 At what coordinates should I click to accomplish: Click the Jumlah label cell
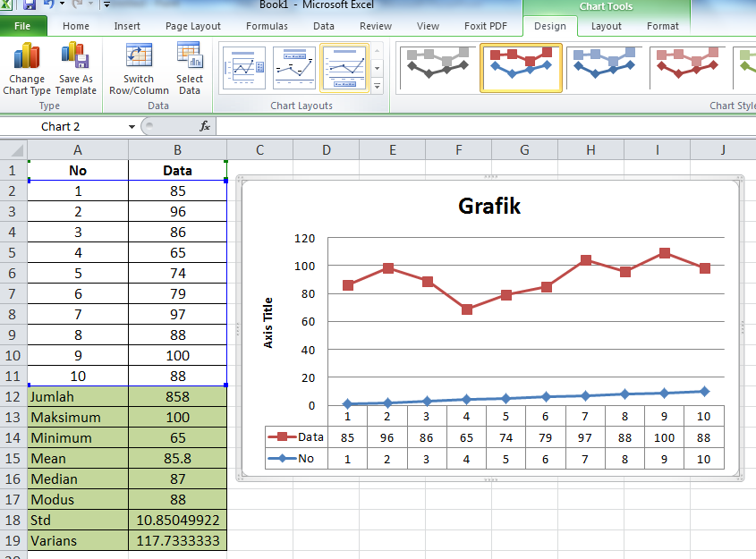pos(78,396)
